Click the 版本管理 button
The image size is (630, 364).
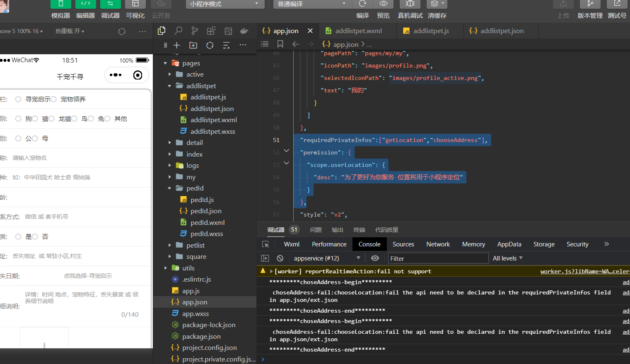point(590,15)
